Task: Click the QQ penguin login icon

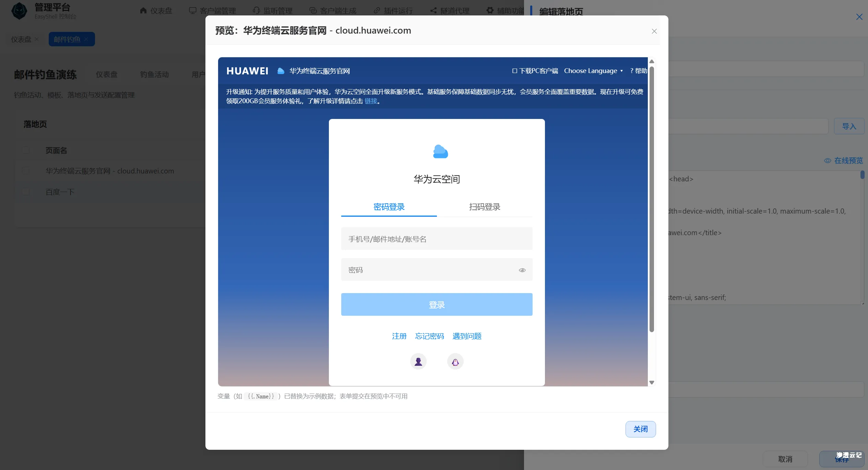Action: point(455,361)
